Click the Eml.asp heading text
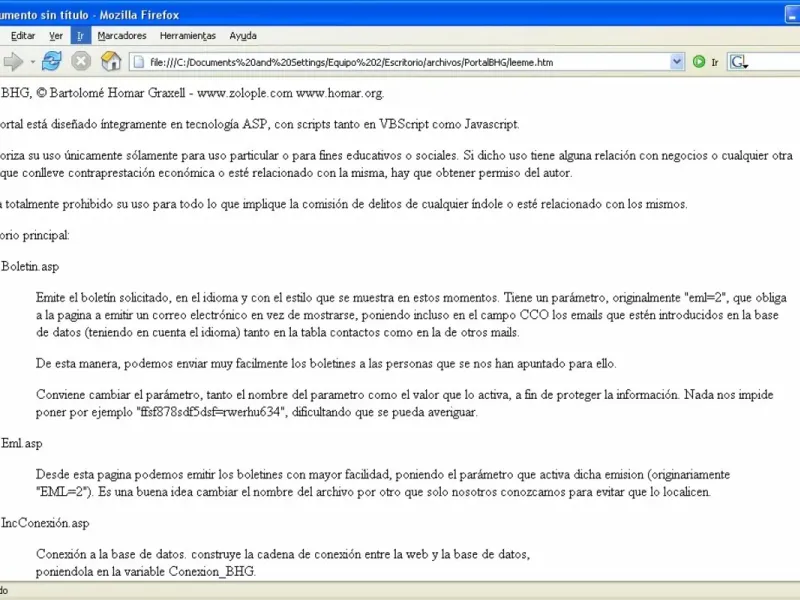Image resolution: width=800 pixels, height=600 pixels. pos(21,443)
